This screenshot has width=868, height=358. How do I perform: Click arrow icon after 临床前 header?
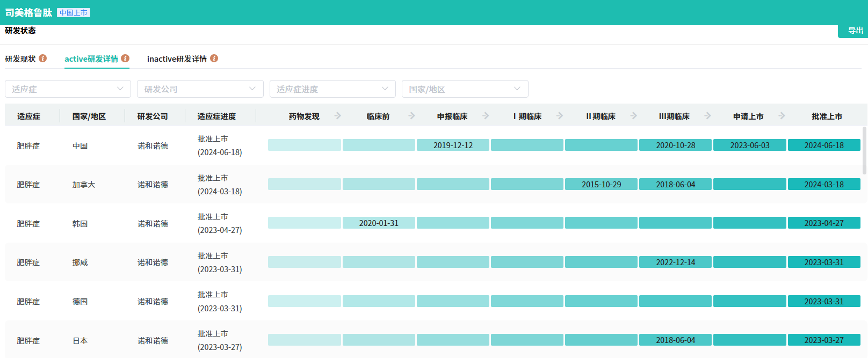click(411, 116)
